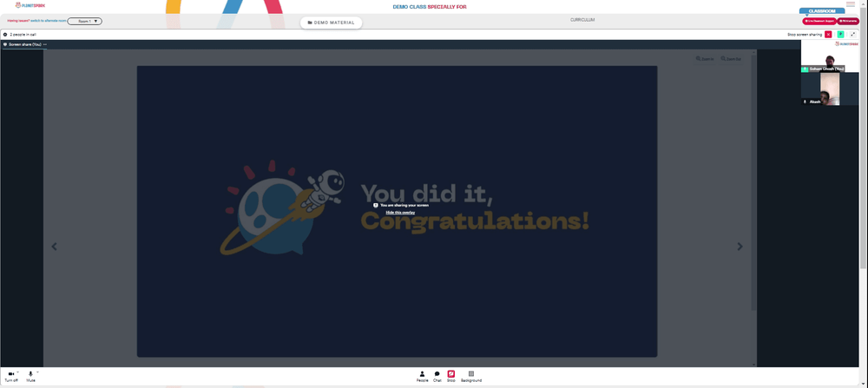Viewport: 868px width, 388px height.
Task: Select the Classroom tab
Action: coord(822,11)
